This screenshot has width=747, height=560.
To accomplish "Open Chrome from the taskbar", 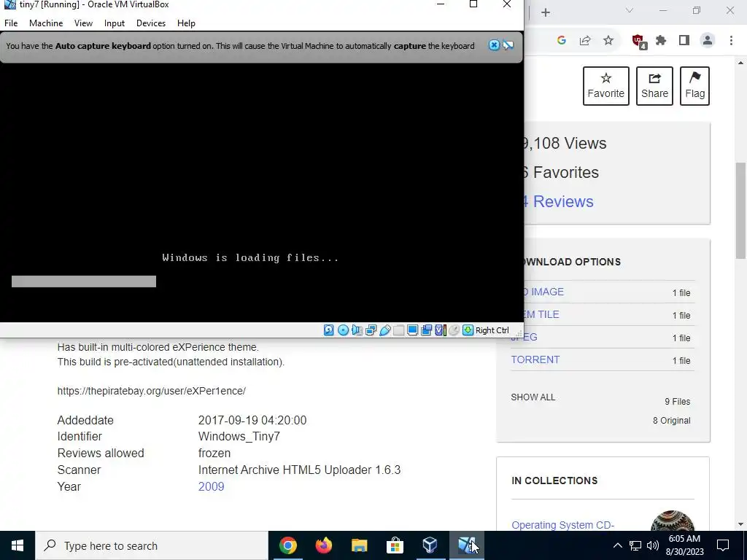I will (287, 545).
